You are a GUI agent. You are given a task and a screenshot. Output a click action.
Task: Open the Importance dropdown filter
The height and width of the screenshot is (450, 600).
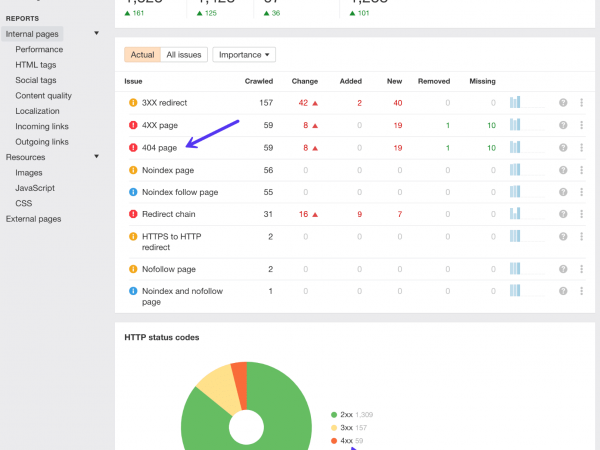244,54
